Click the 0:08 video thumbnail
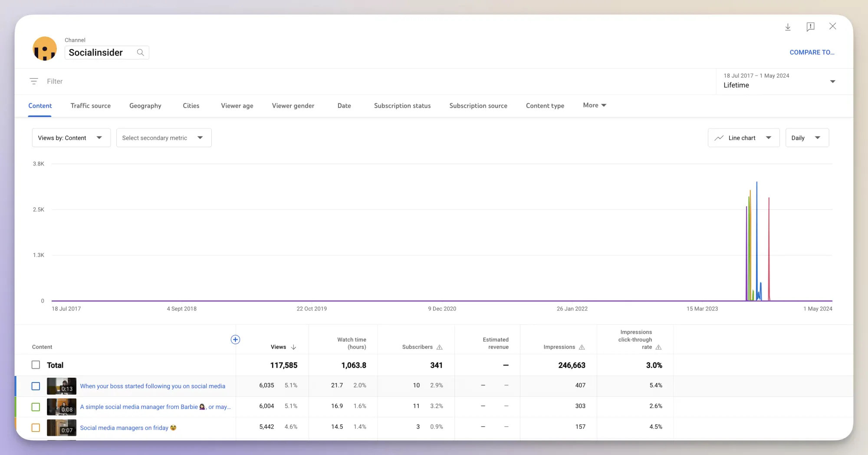This screenshot has height=455, width=868. pos(62,407)
